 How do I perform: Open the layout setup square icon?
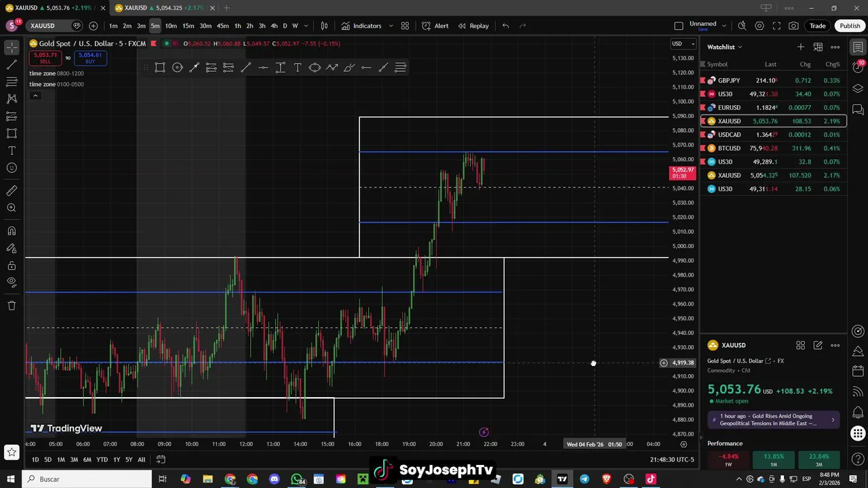click(679, 26)
